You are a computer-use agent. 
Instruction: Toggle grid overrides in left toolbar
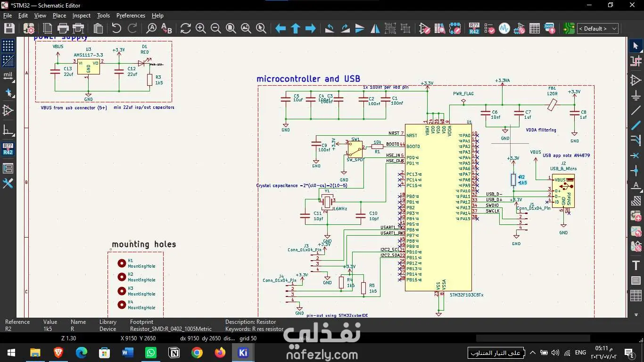pyautogui.click(x=8, y=61)
